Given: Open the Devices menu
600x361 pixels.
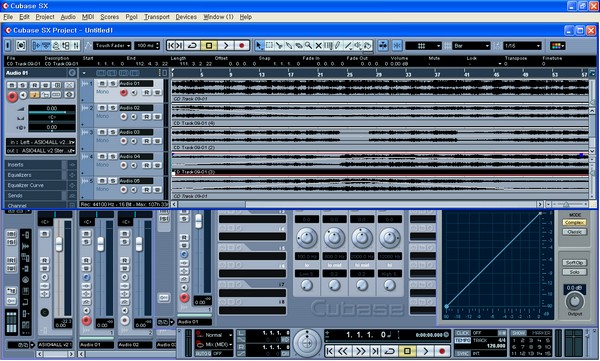Looking at the screenshot, I should click(186, 17).
